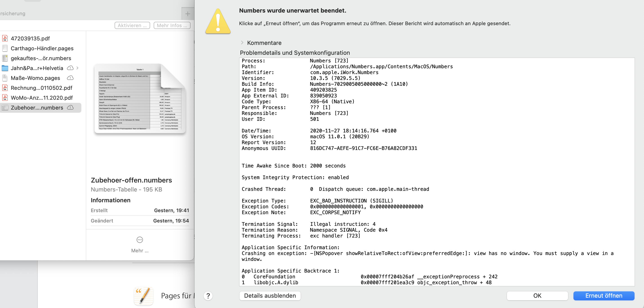This screenshot has height=308, width=644.
Task: Click the yellow warning triangle icon
Action: [218, 22]
